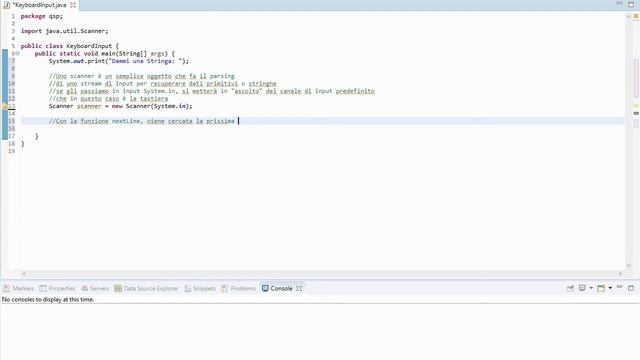This screenshot has width=640, height=360.
Task: Click the Display Selected Console icon
Action: click(582, 288)
